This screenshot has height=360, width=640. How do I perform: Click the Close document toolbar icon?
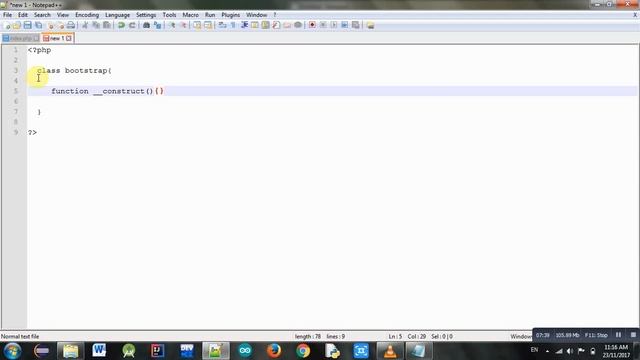tap(51, 25)
